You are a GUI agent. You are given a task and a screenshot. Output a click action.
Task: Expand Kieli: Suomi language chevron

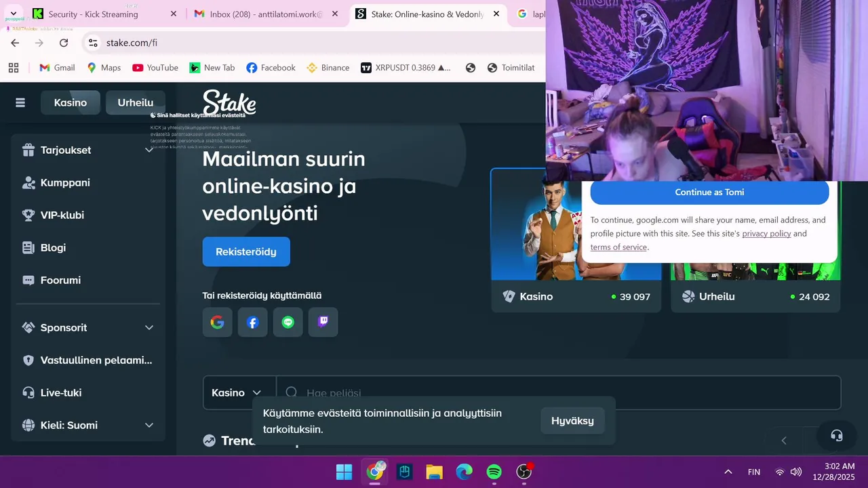coord(149,425)
